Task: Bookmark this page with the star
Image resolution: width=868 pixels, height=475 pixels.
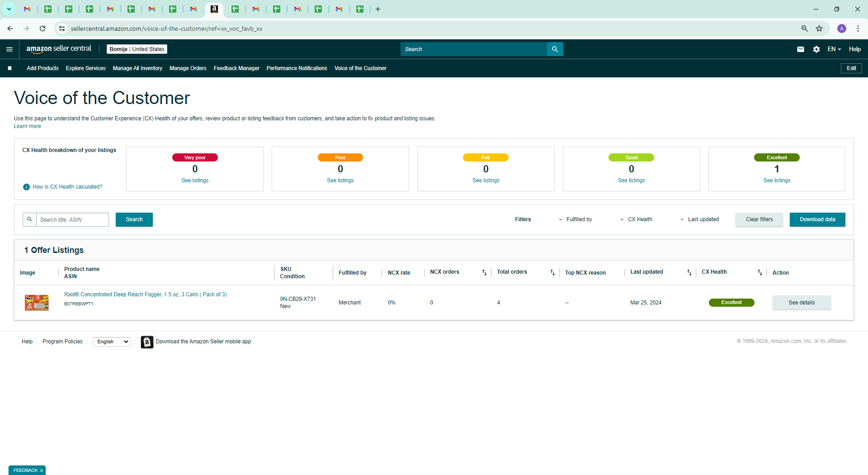Action: coord(819,28)
